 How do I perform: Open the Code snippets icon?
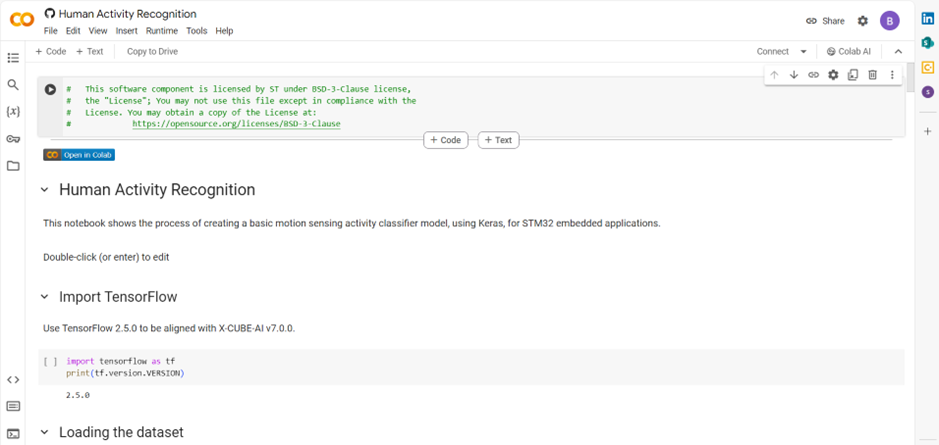[x=13, y=379]
